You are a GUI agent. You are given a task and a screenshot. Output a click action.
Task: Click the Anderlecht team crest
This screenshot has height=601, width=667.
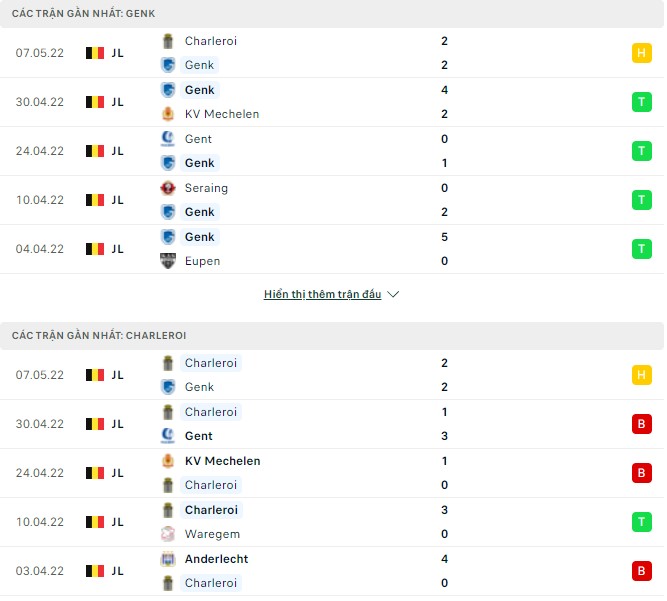point(168,559)
